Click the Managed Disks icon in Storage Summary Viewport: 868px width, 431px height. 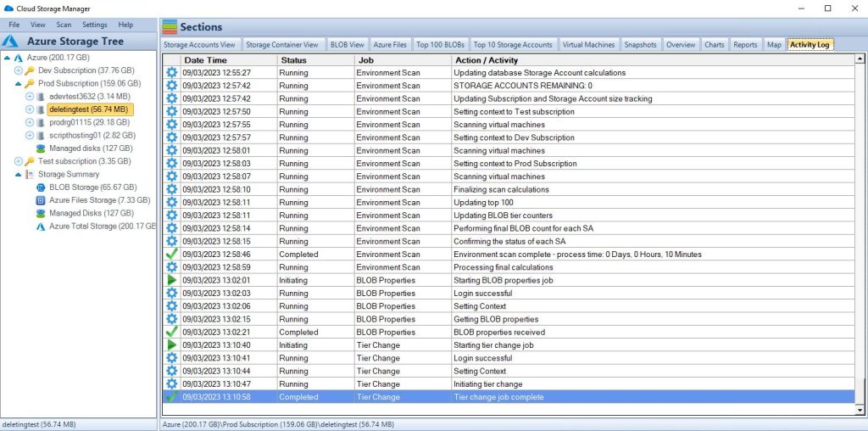point(41,213)
